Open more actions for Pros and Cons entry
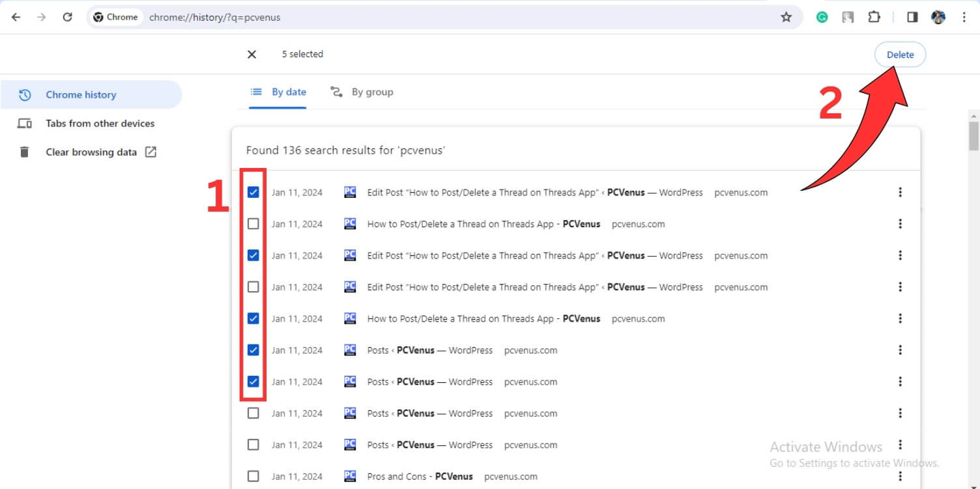This screenshot has width=980, height=489. [x=900, y=476]
